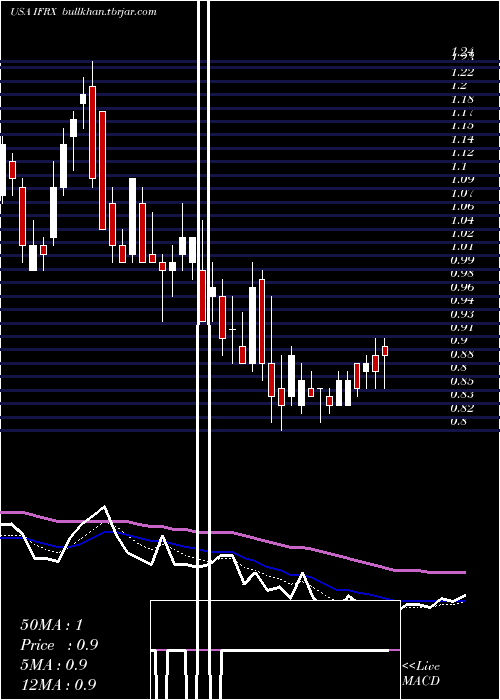Click the 0.83 price axis label
The width and height of the screenshot is (500, 700).
[x=462, y=395]
